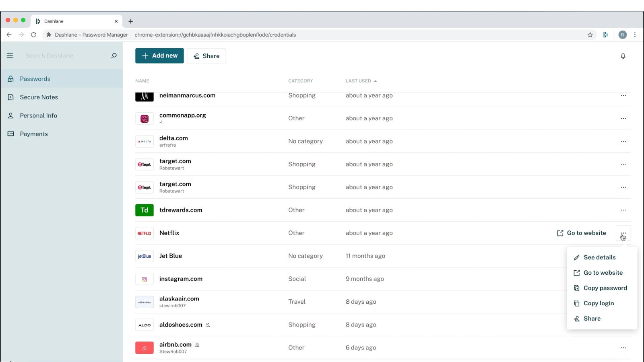Open Chrome profile avatar R
Viewport: 644px width, 362px height.
tap(623, 35)
